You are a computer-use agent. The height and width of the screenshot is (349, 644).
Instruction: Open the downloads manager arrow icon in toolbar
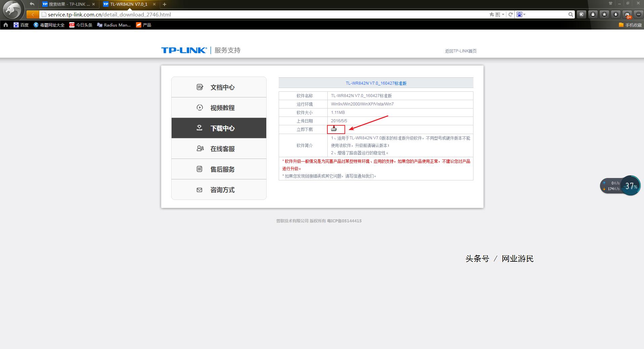pyautogui.click(x=615, y=14)
